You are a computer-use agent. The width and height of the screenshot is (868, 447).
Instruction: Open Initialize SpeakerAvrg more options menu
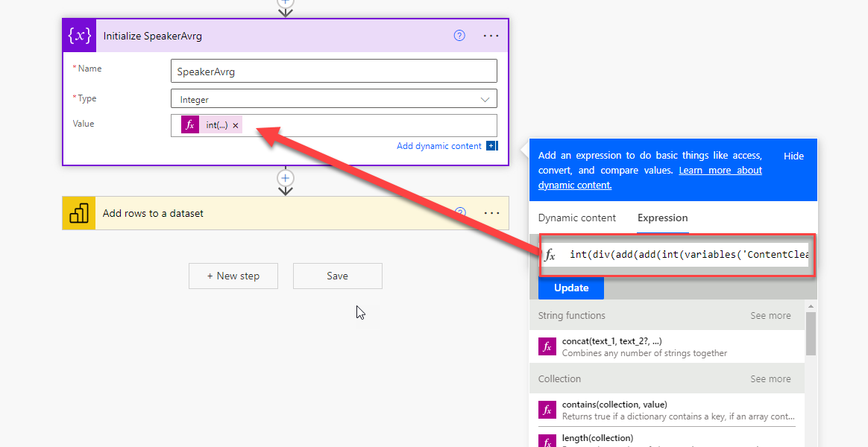coord(491,36)
